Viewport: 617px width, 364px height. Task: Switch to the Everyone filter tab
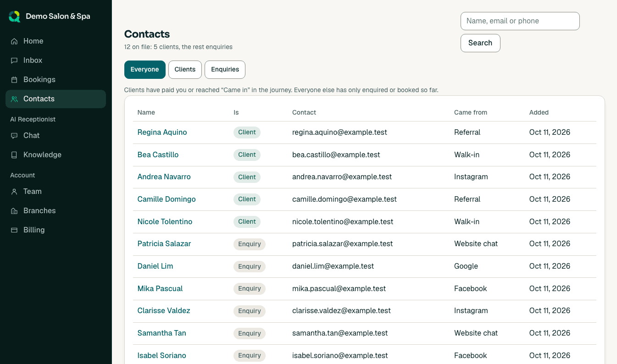pos(145,70)
